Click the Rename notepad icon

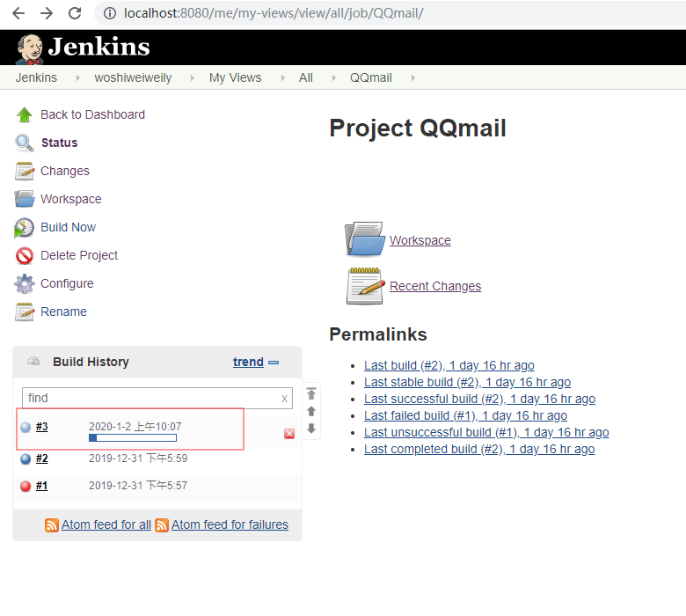coord(24,312)
